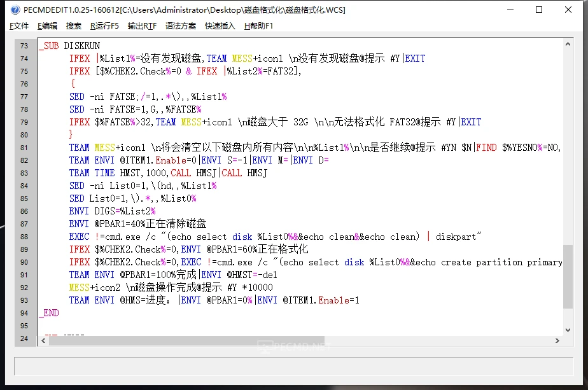Viewport: 588px width, 390px height.
Task: Click "@ITEM1.Enable=0" on line 82
Action: pos(158,160)
